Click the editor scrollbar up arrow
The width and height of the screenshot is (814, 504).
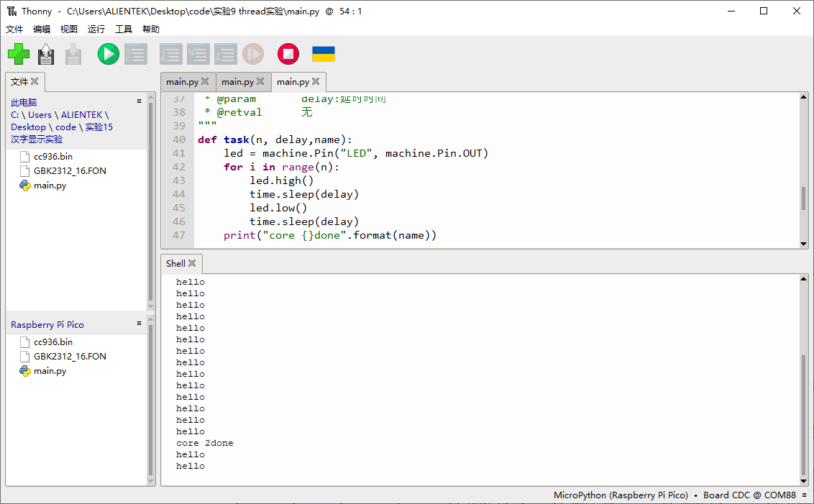(804, 97)
